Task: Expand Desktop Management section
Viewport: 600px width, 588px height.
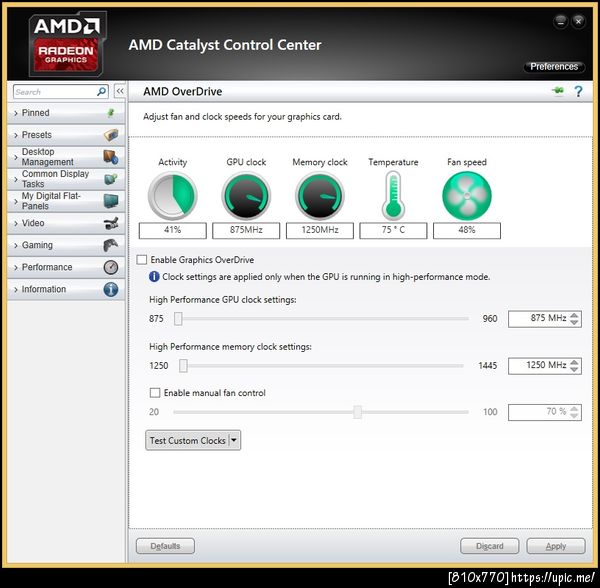Action: 66,157
